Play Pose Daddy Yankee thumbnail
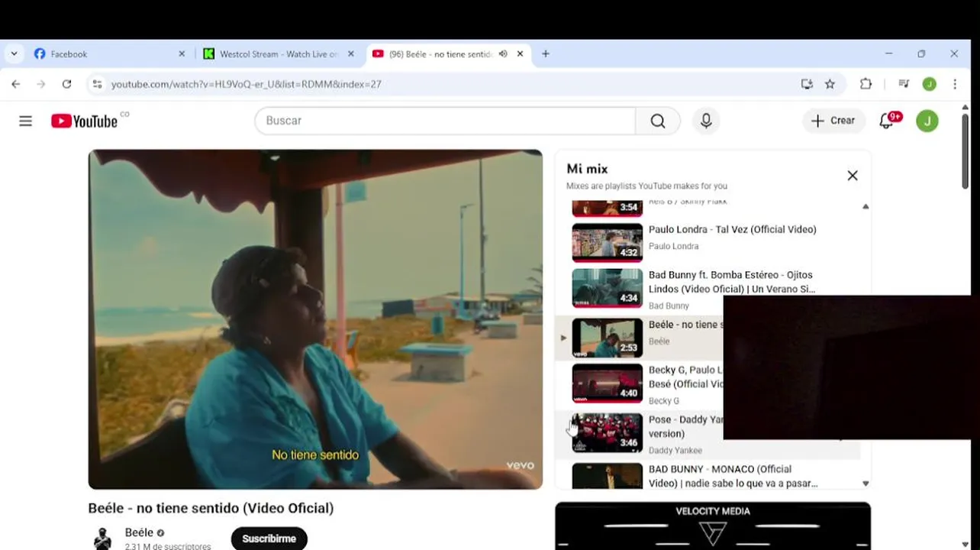 point(608,432)
